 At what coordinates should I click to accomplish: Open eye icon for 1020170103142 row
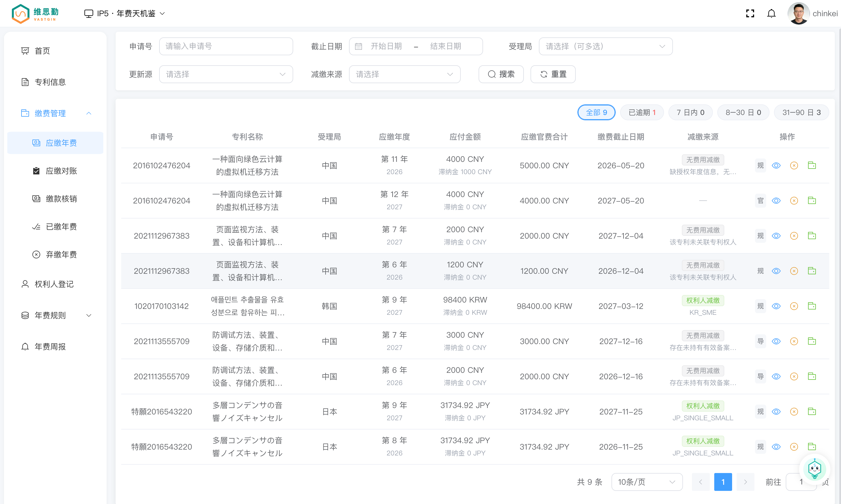[776, 306]
